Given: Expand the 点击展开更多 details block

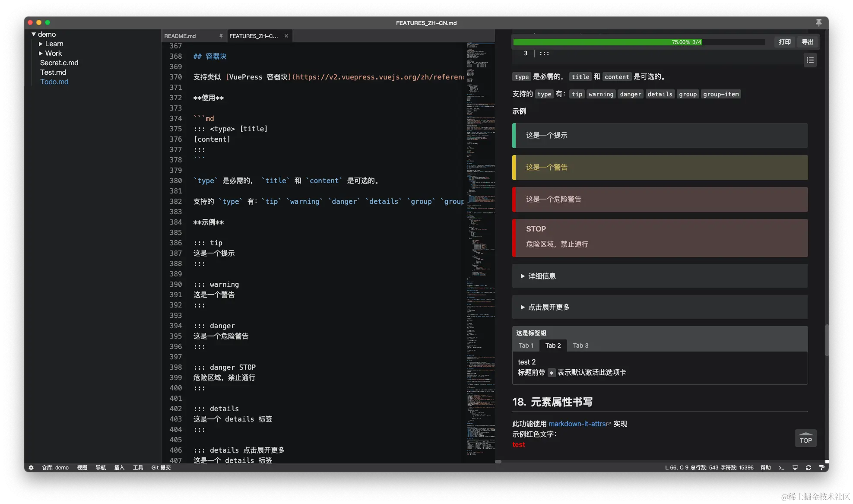Looking at the screenshot, I should click(x=660, y=307).
